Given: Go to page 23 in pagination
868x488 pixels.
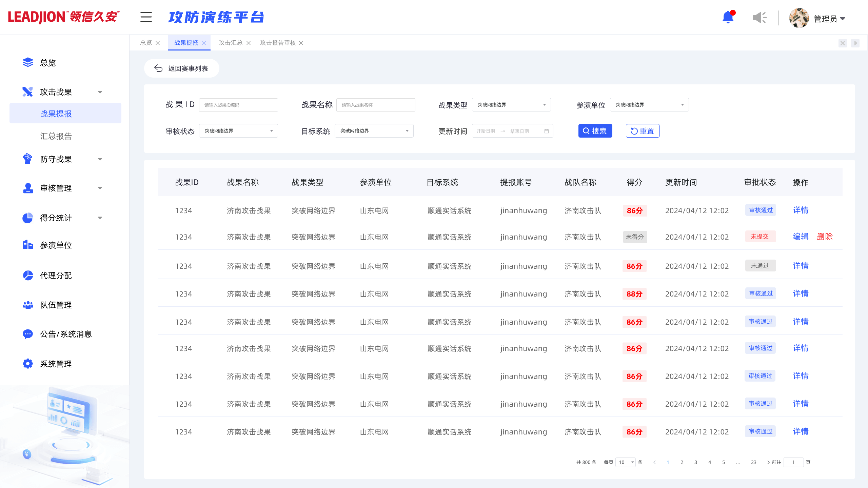Looking at the screenshot, I should [x=754, y=462].
